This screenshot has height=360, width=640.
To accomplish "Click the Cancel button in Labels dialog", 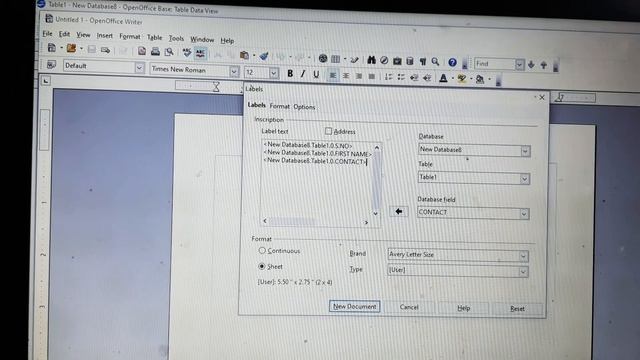I will click(x=409, y=307).
